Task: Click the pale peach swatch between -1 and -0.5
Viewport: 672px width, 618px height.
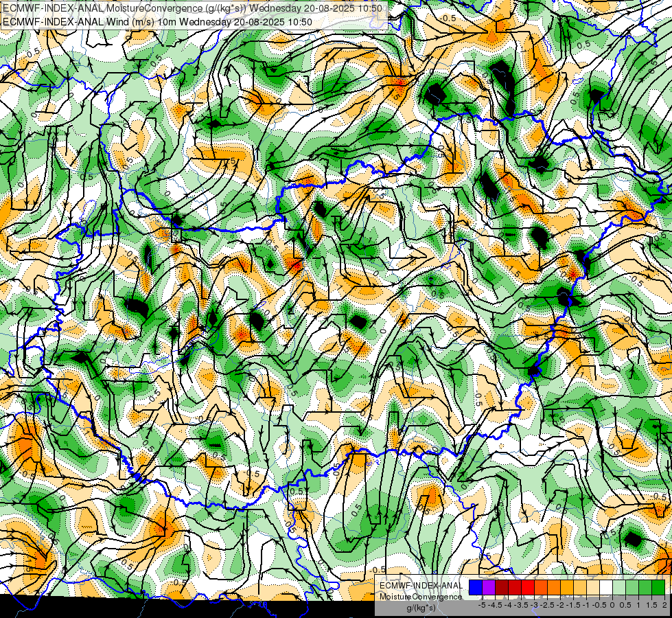Action: 593,587
